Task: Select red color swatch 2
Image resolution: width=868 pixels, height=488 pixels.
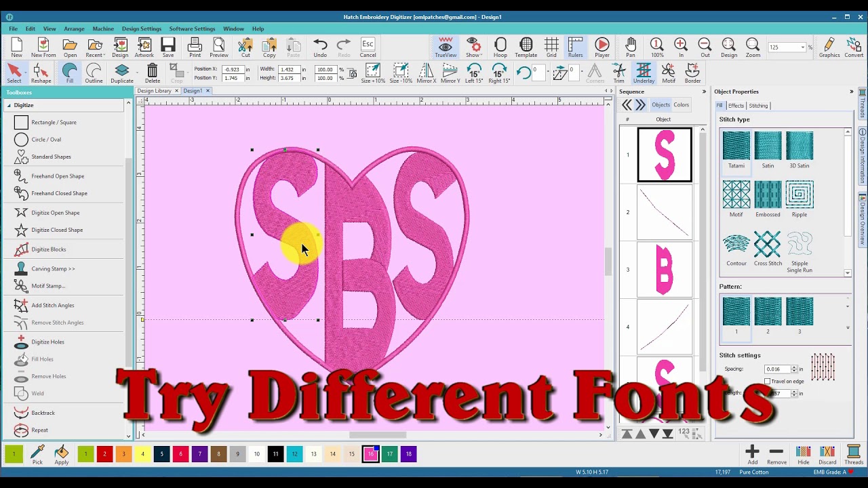Action: (x=104, y=453)
